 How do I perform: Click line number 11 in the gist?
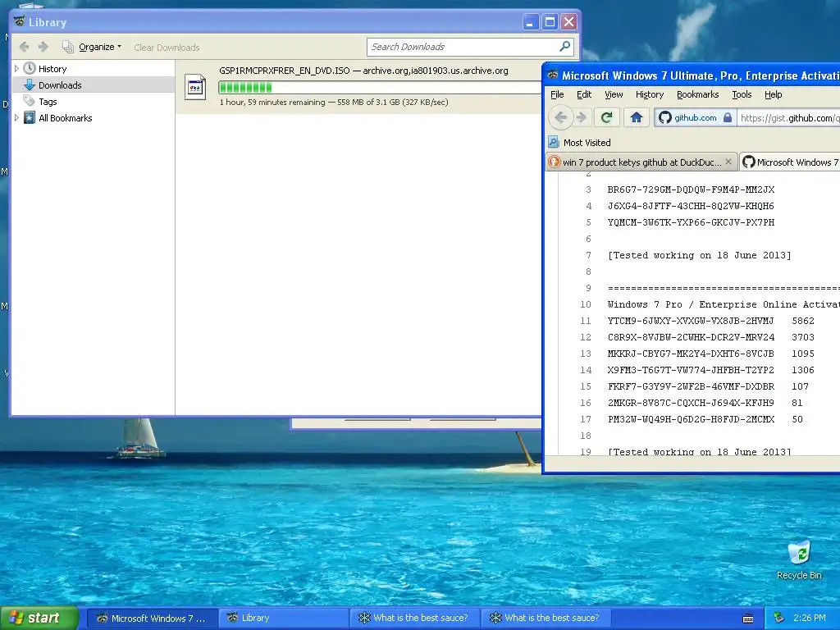[x=586, y=321]
